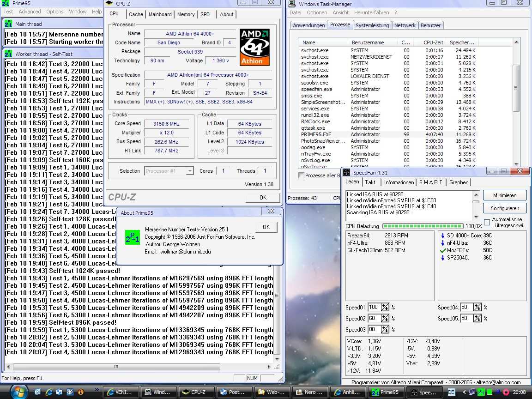Click the Speed02 up/down stepper
The width and height of the screenshot is (532, 399).
pos(385,318)
